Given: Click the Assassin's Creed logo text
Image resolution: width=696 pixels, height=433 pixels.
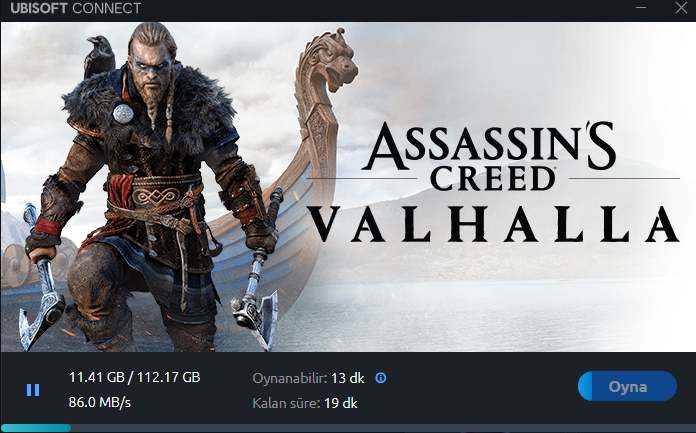Looking at the screenshot, I should 489,155.
